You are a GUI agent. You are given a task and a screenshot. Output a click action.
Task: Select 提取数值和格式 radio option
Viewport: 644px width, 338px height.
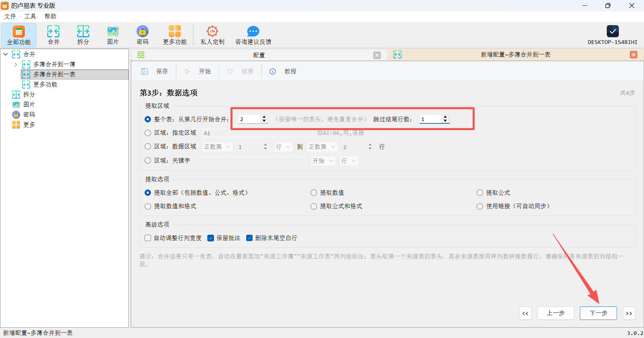(x=148, y=207)
